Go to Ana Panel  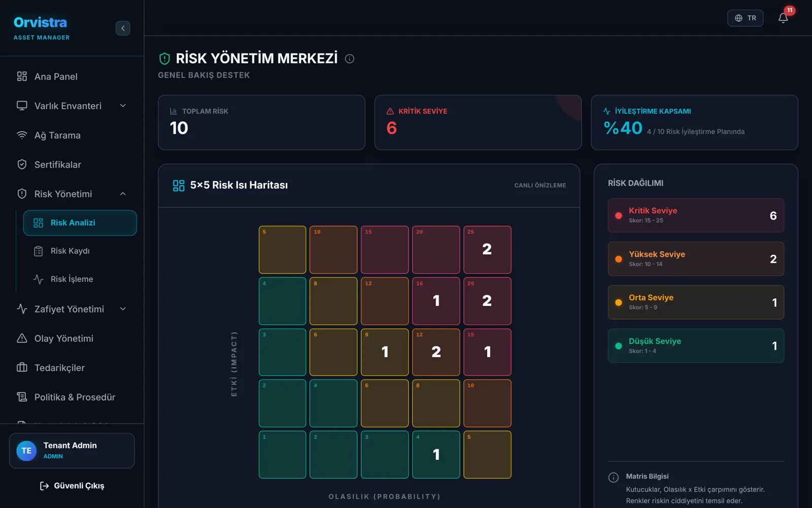[x=72, y=76]
